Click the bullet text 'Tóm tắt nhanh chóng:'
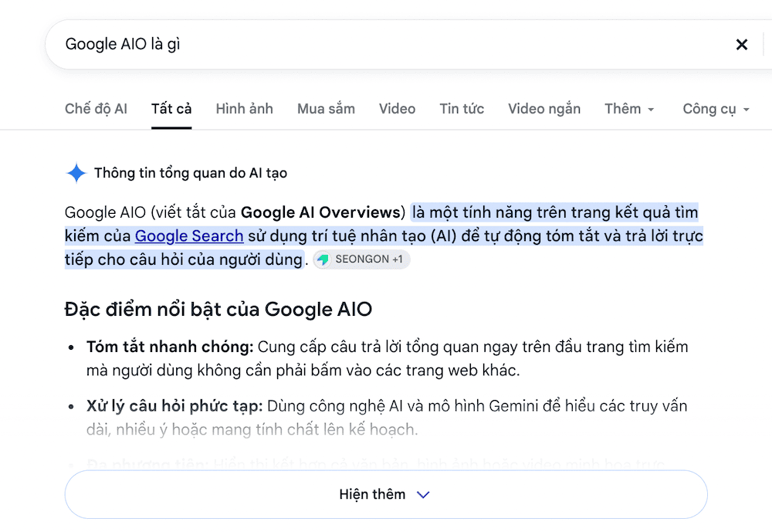The width and height of the screenshot is (772, 532). coord(170,347)
